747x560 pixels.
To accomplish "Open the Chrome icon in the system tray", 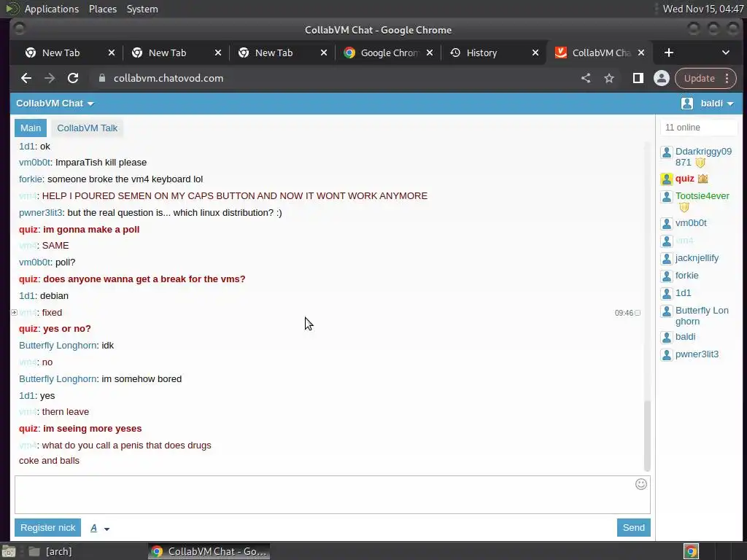I will click(x=692, y=551).
